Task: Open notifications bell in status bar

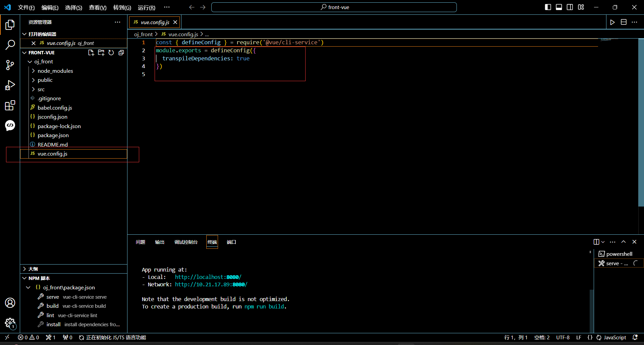Action: point(635,337)
